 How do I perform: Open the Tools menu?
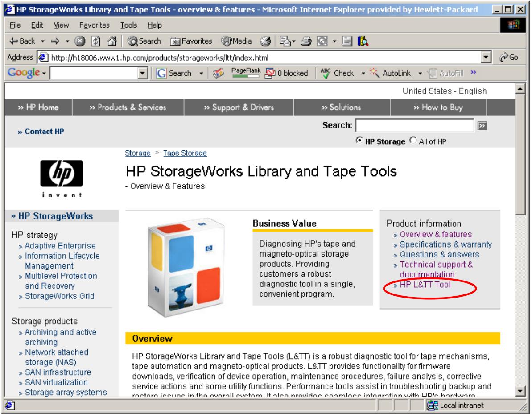coord(128,25)
